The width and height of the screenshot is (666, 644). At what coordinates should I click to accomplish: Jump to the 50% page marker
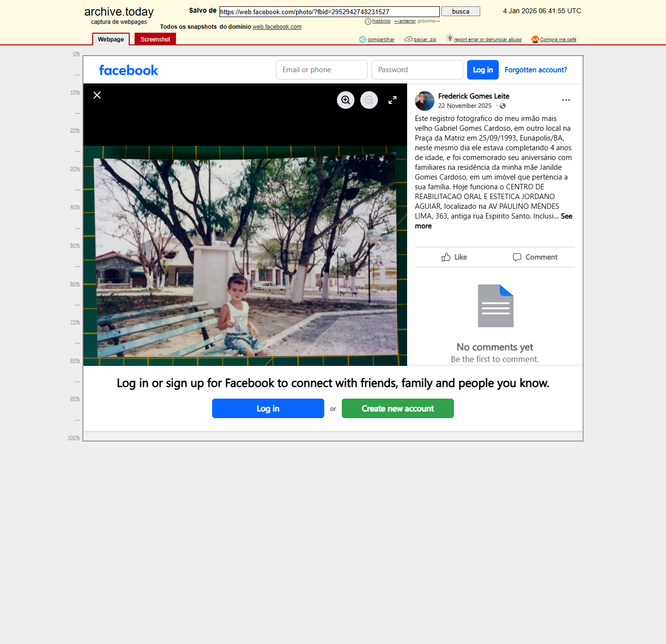coord(75,245)
